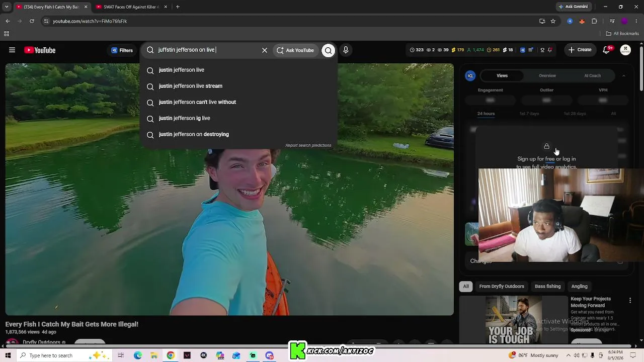The width and height of the screenshot is (644, 362).
Task: Open "Report search predictions" link
Action: click(308, 145)
